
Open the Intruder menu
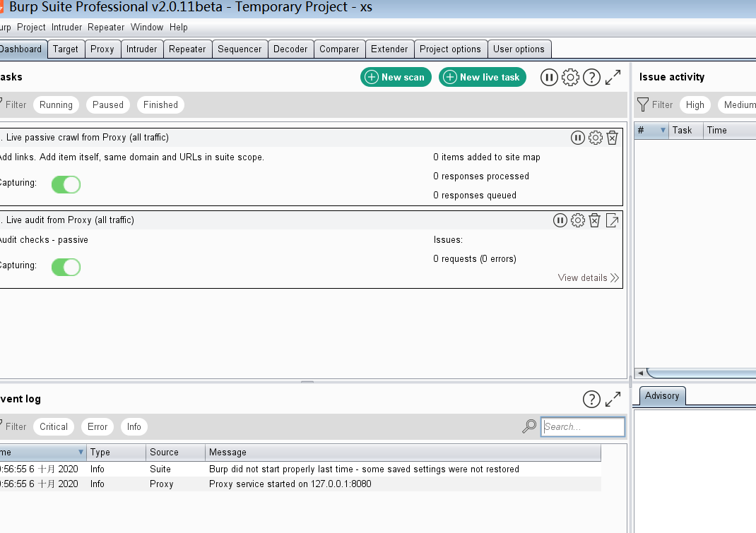(x=66, y=27)
